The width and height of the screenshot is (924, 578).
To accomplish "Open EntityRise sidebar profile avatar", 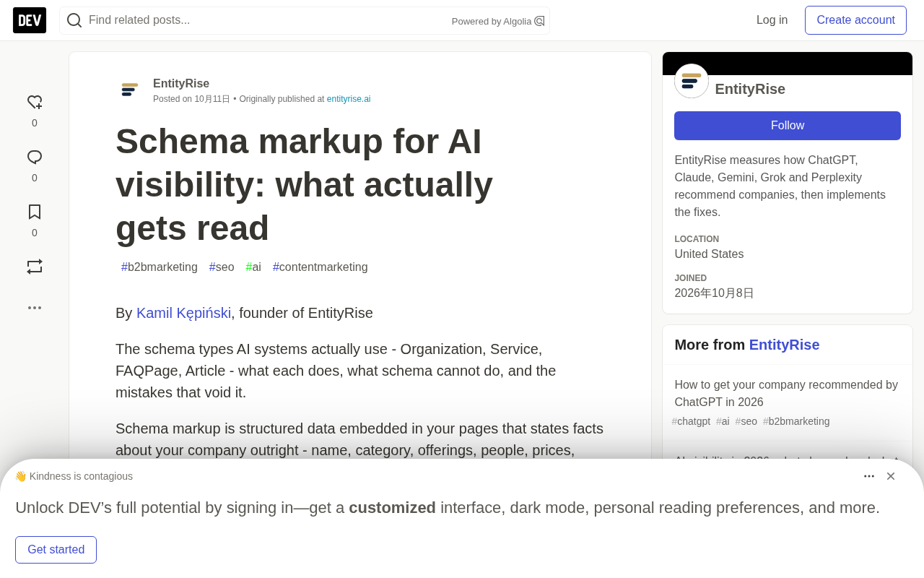I will click(692, 81).
